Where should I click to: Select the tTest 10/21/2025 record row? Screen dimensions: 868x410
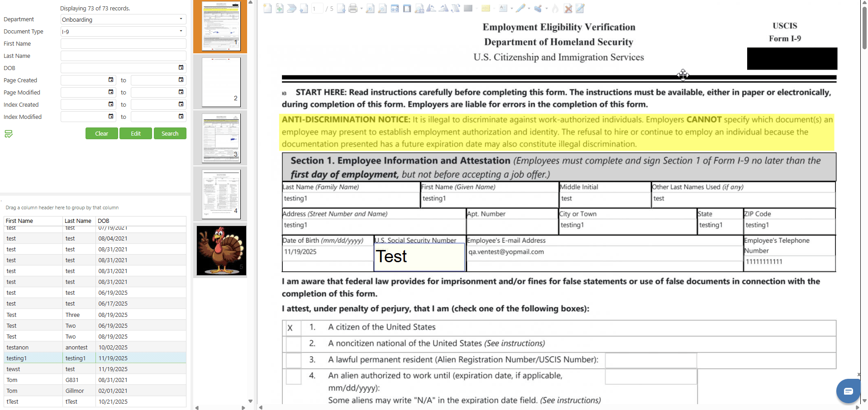[x=95, y=401]
